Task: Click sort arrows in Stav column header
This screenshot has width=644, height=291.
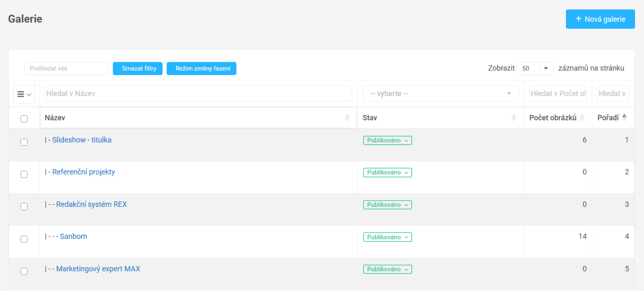Action: click(514, 118)
